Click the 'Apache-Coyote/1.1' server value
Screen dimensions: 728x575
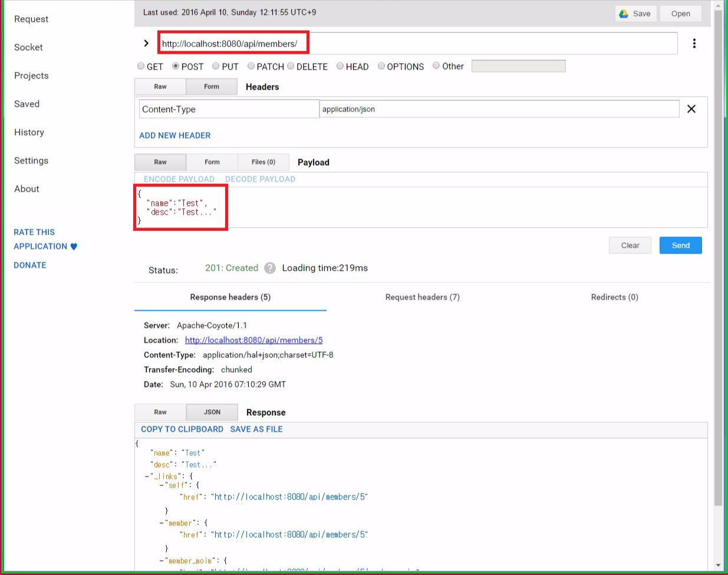pyautogui.click(x=212, y=325)
